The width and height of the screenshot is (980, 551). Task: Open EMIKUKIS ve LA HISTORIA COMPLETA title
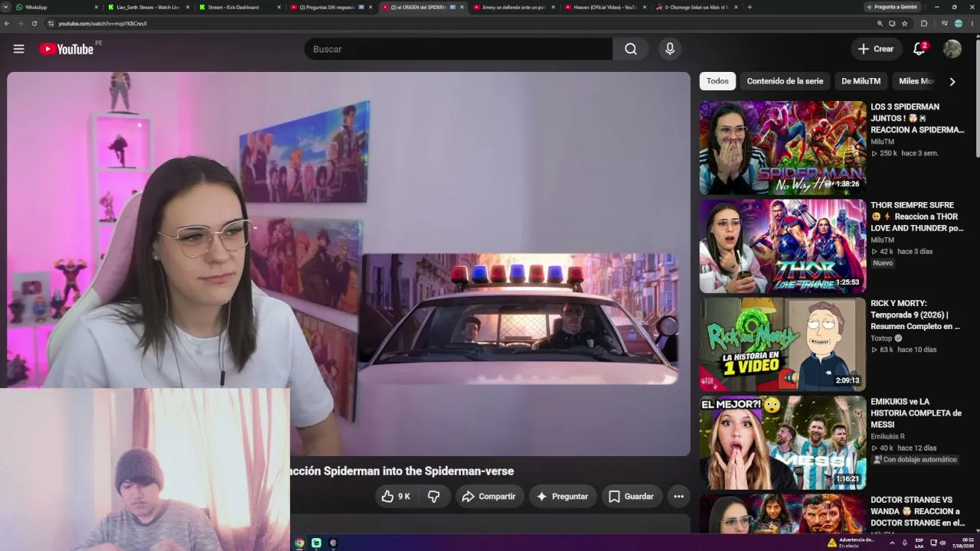916,413
